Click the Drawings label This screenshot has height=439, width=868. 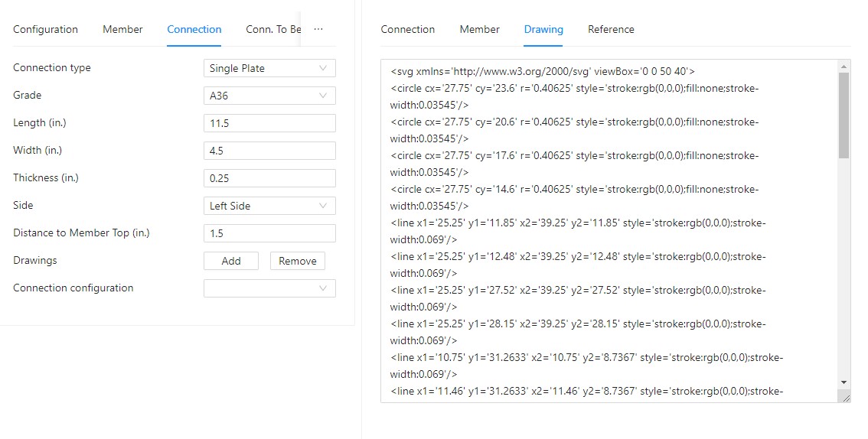click(x=35, y=260)
